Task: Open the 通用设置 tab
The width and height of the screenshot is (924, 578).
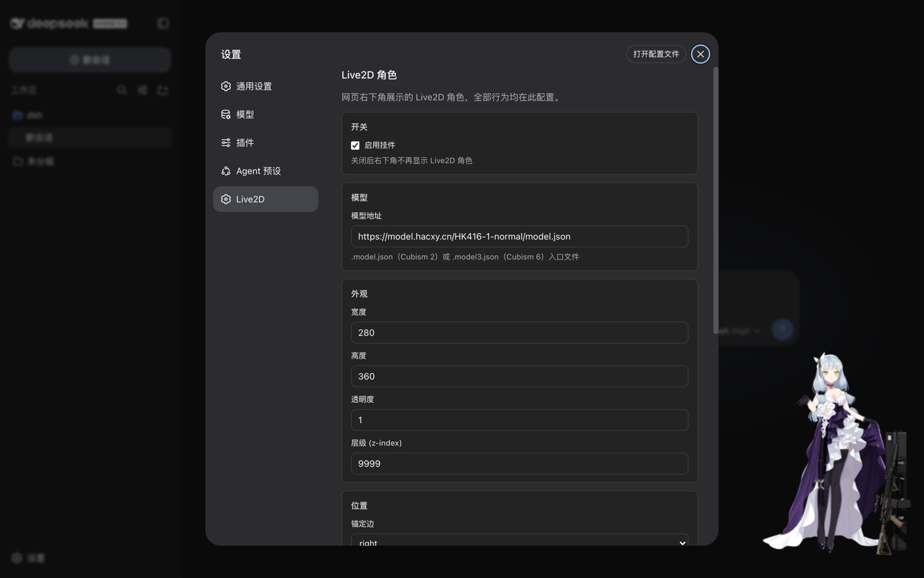Action: (266, 86)
